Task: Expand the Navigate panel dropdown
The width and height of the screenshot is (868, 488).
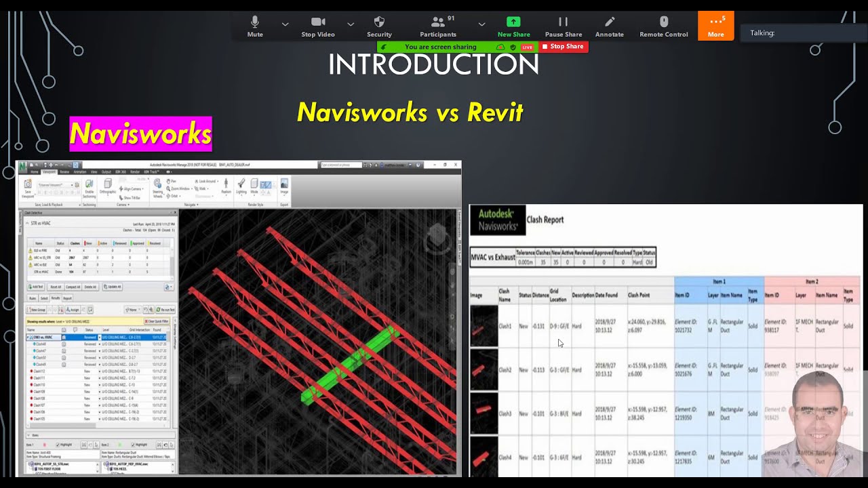Action: 191,205
